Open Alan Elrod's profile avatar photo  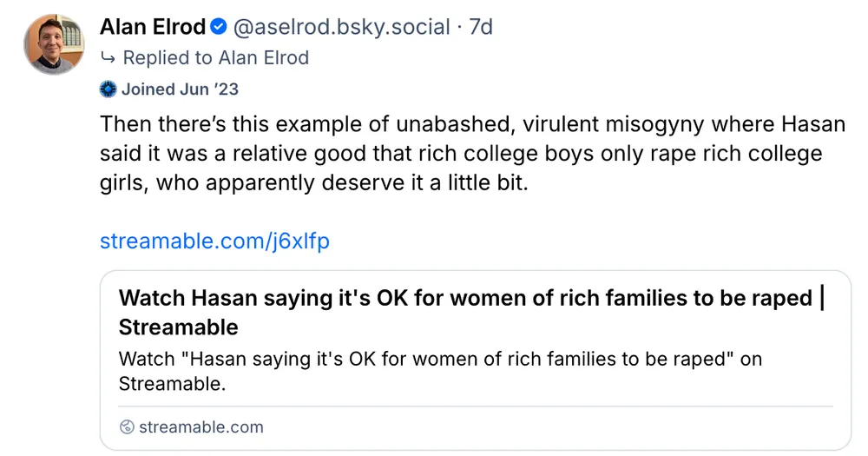[54, 44]
